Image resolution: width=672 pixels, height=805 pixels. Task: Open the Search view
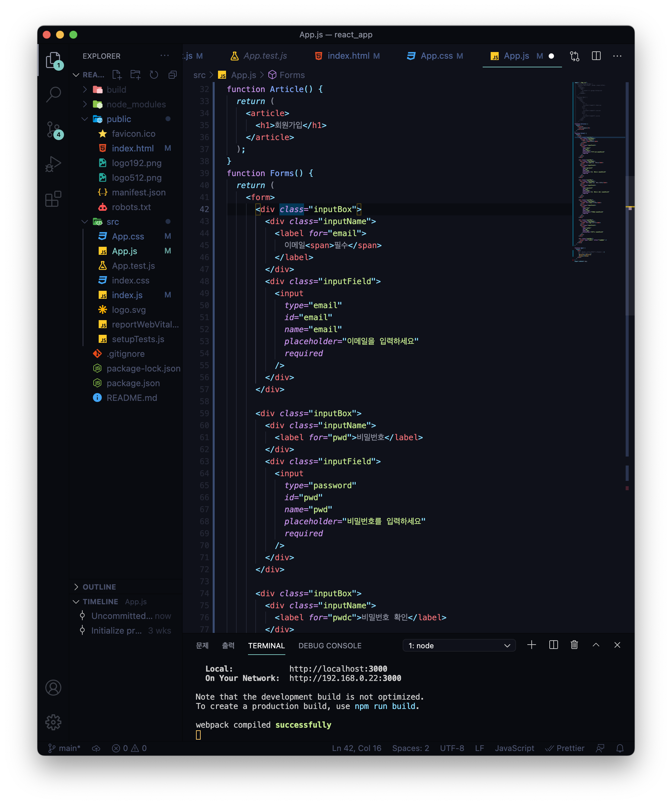53,94
